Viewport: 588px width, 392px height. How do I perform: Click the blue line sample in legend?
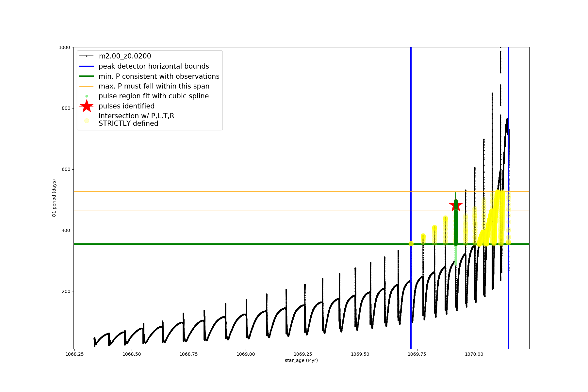(x=87, y=66)
